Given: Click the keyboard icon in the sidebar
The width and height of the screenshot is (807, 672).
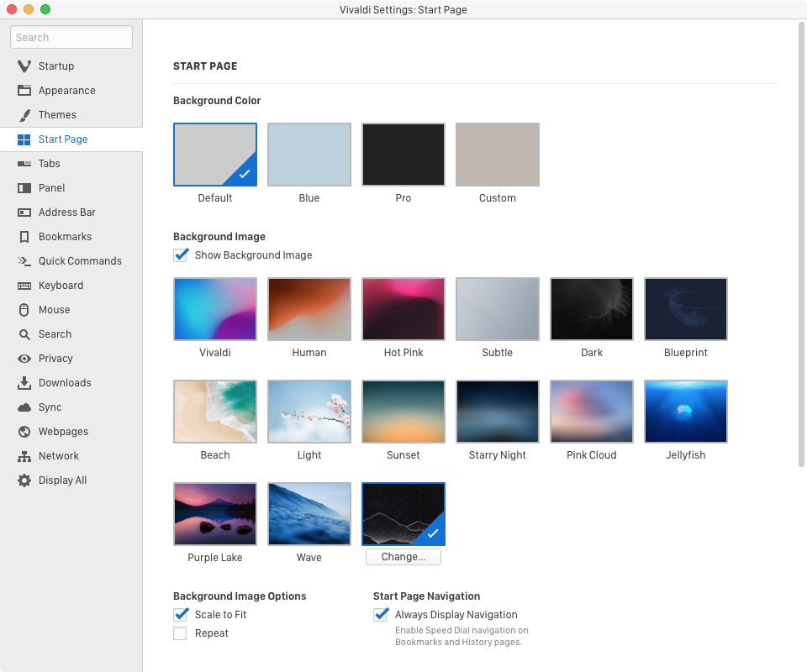Looking at the screenshot, I should (x=24, y=286).
